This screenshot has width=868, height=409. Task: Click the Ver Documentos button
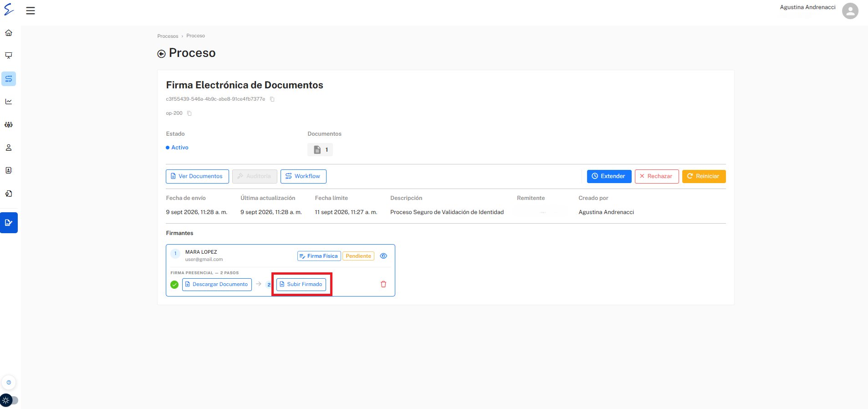(x=197, y=176)
